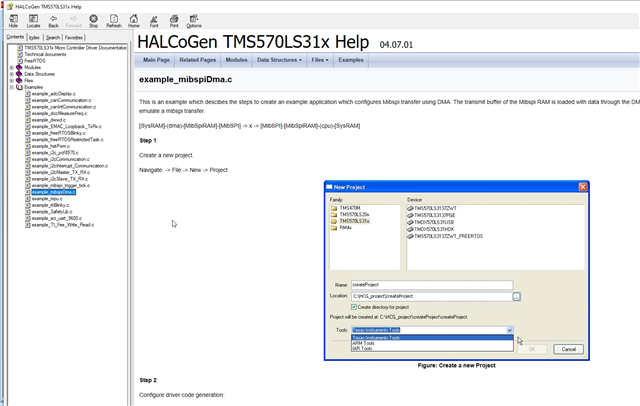The height and width of the screenshot is (406, 640).
Task: Click the Hide toolbar icon
Action: [x=13, y=21]
